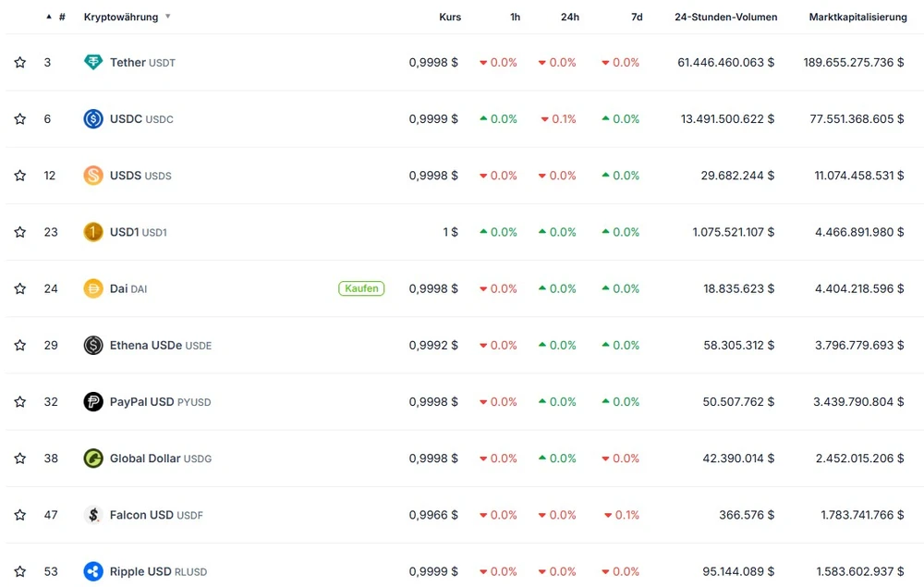Click the Tether coin logo
924x587 pixels.
coord(92,62)
